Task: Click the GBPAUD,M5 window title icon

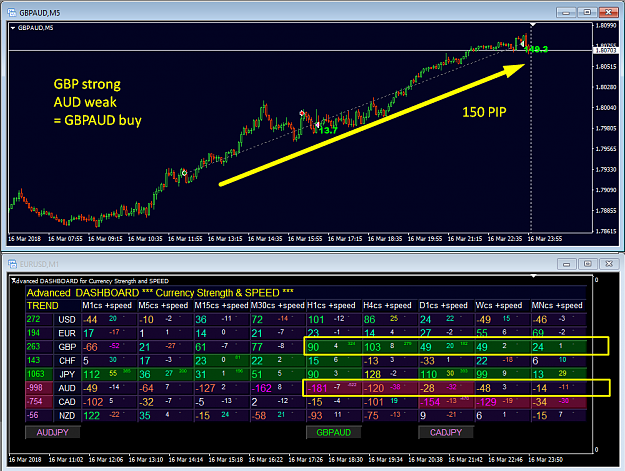Action: coord(12,13)
